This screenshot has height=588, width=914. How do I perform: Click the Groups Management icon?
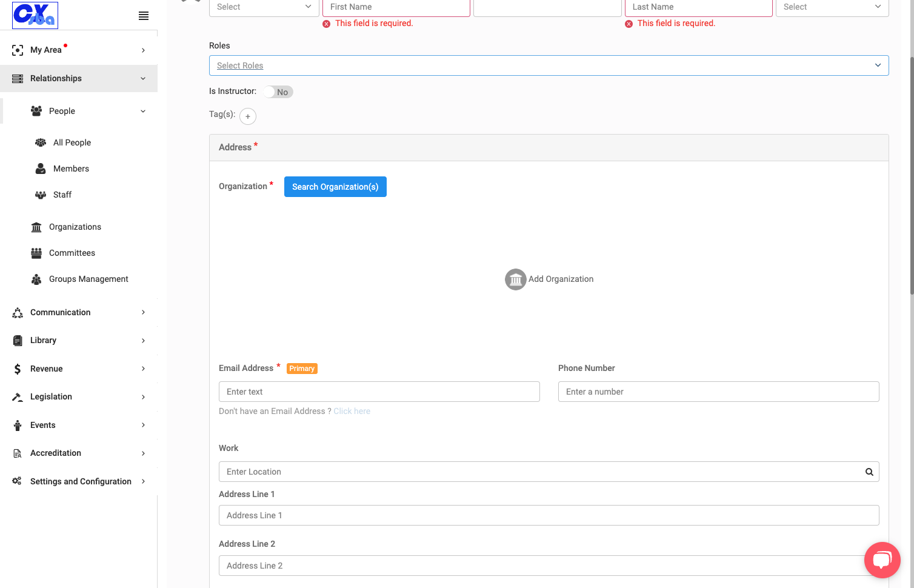(x=36, y=279)
